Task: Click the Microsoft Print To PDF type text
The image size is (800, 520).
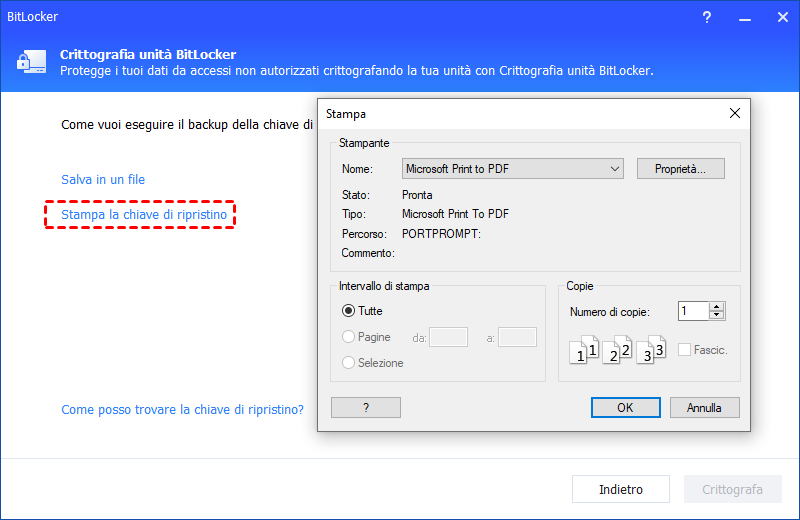Action: tap(456, 214)
